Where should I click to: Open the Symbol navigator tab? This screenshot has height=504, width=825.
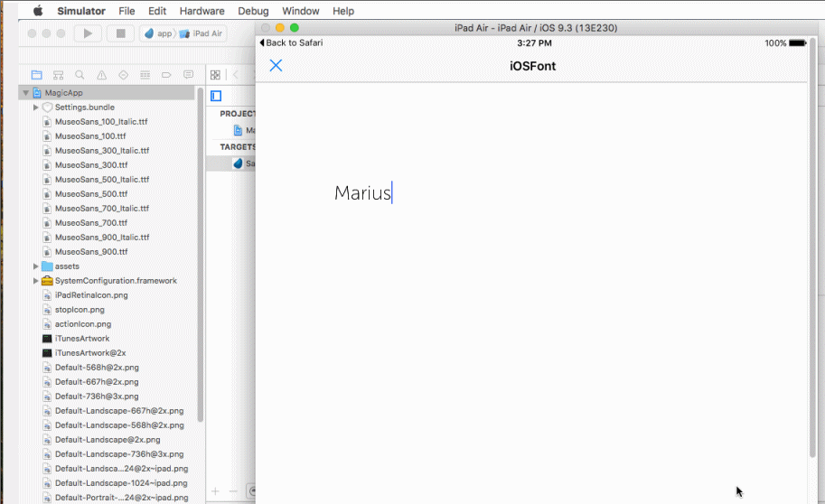coord(59,74)
